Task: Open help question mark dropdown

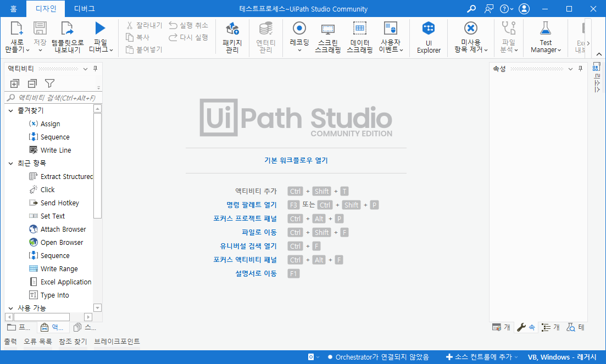Action: (507, 9)
